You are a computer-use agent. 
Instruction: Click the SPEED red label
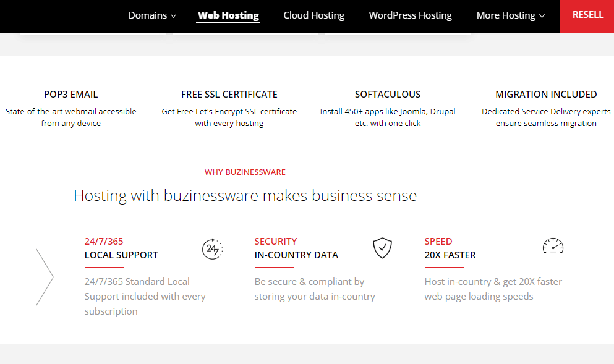point(438,242)
